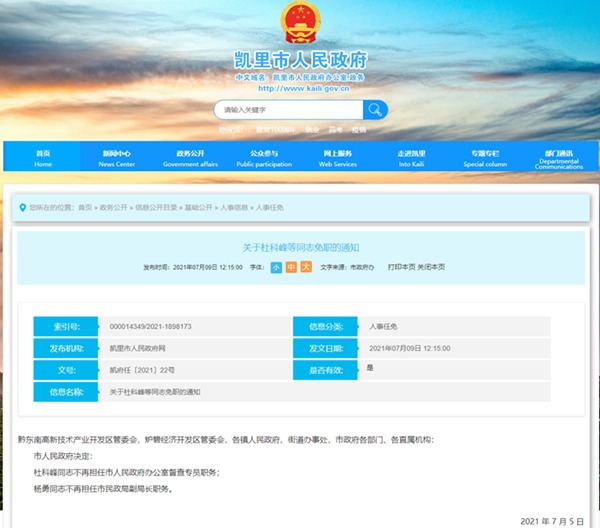Viewport: 600px width, 528px height.
Task: Set font size to large (大)
Action: [306, 267]
